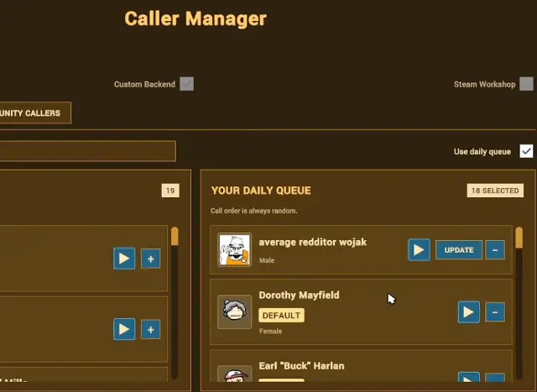Click the 18 SELECTED badge
The height and width of the screenshot is (392, 537).
tap(495, 191)
